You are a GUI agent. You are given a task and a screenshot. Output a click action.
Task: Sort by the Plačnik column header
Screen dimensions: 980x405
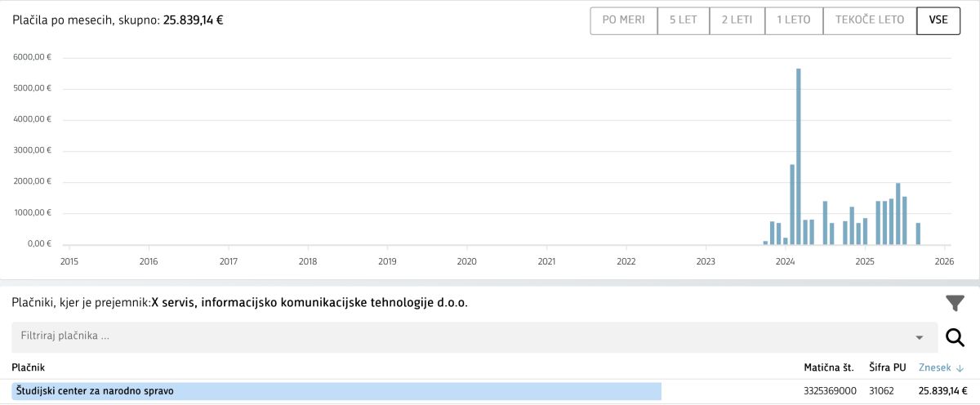pos(29,368)
